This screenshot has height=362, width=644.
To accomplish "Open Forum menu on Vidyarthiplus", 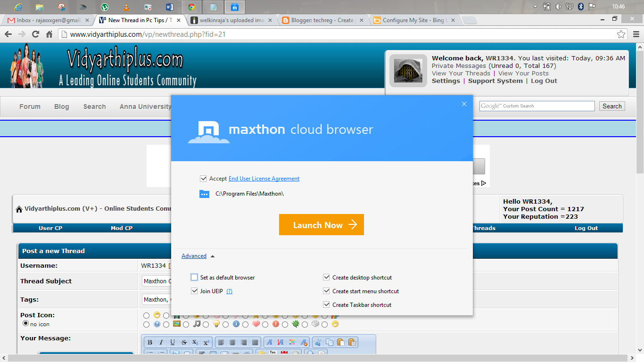I will pos(30,107).
